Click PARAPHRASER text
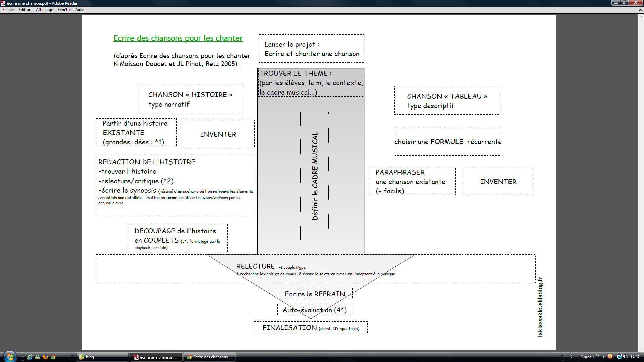644x362 pixels. pos(400,172)
